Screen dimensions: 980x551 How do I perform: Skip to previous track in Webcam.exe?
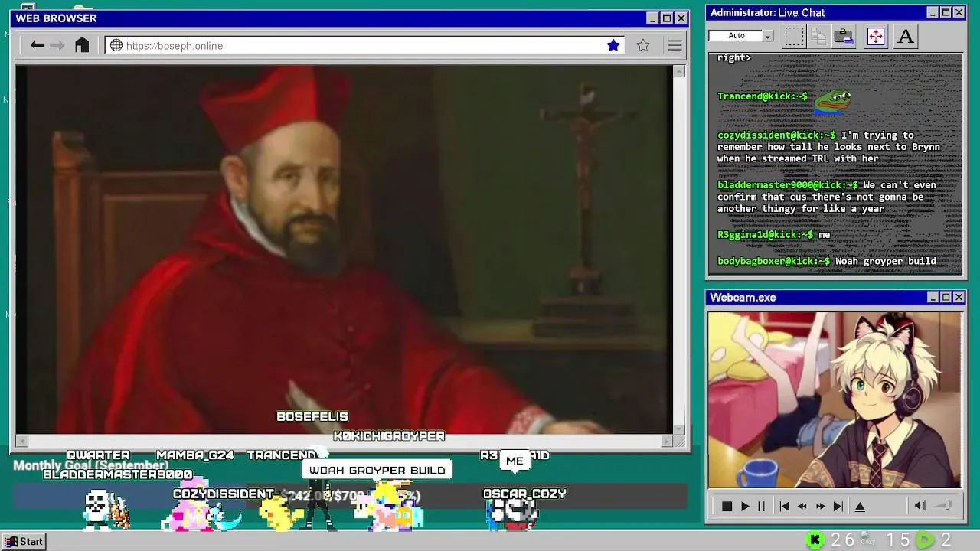click(x=784, y=506)
